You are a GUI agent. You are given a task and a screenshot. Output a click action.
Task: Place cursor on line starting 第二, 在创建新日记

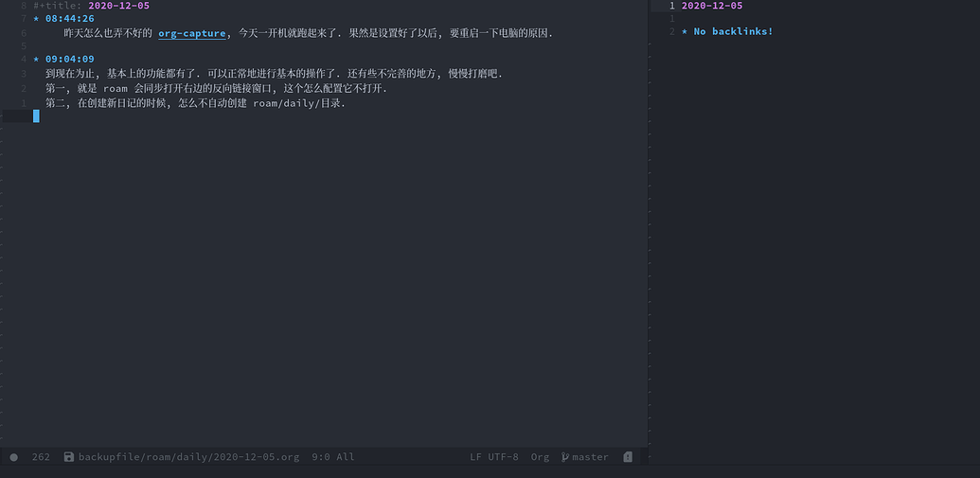pyautogui.click(x=195, y=104)
